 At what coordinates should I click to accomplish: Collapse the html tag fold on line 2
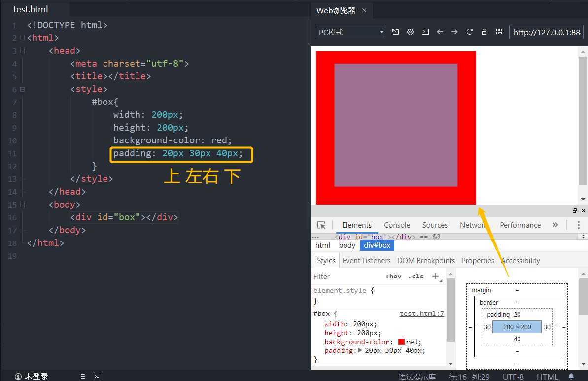click(23, 38)
